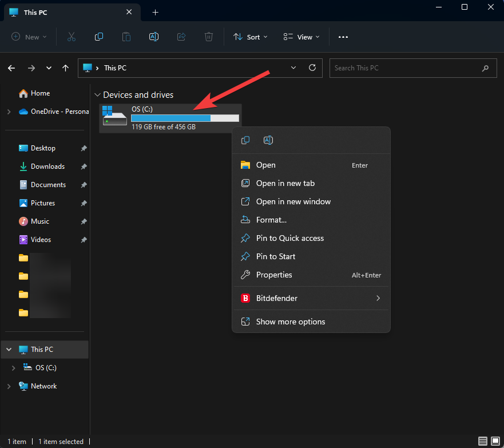The image size is (504, 448).
Task: Open the View dropdown menu
Action: tap(301, 37)
